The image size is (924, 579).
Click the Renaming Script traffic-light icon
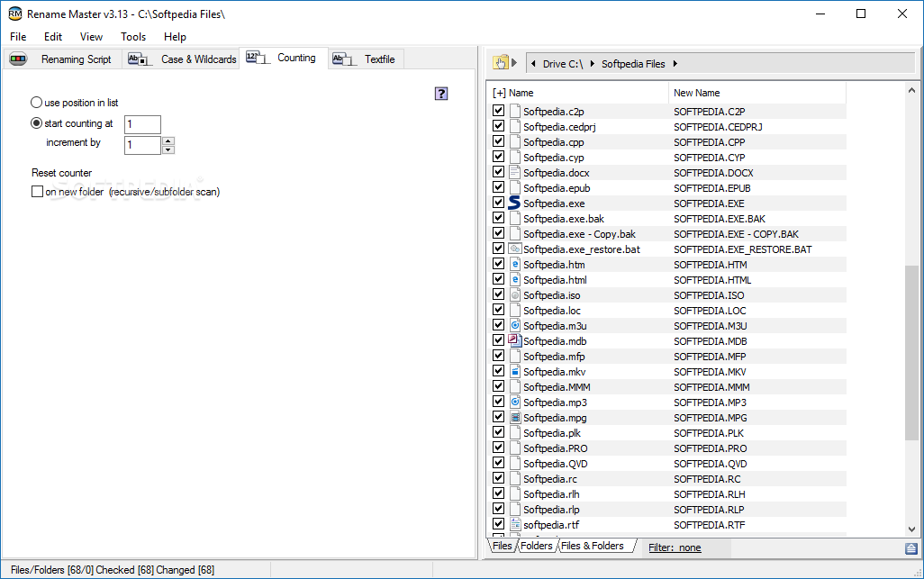tap(18, 59)
